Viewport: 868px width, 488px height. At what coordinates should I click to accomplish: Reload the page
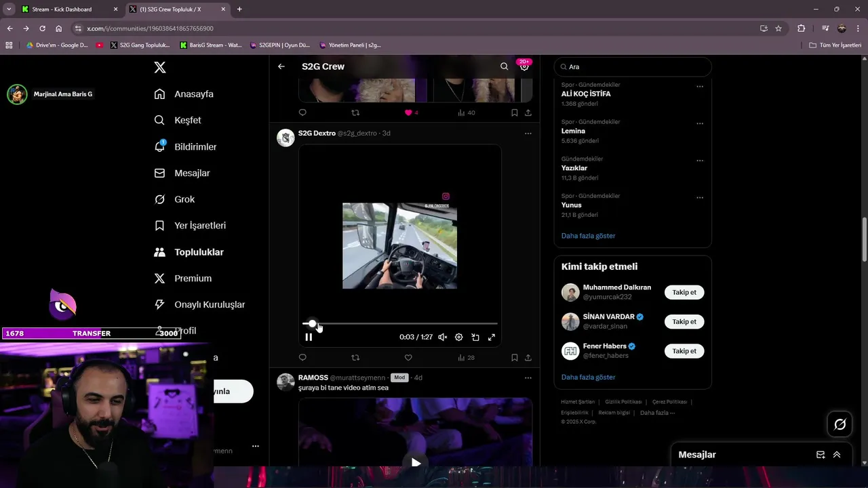coord(42,28)
